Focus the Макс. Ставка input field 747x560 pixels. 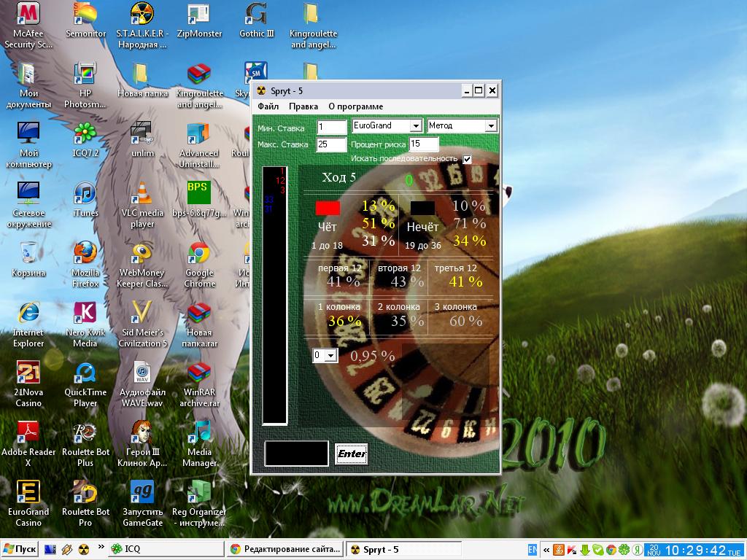332,145
